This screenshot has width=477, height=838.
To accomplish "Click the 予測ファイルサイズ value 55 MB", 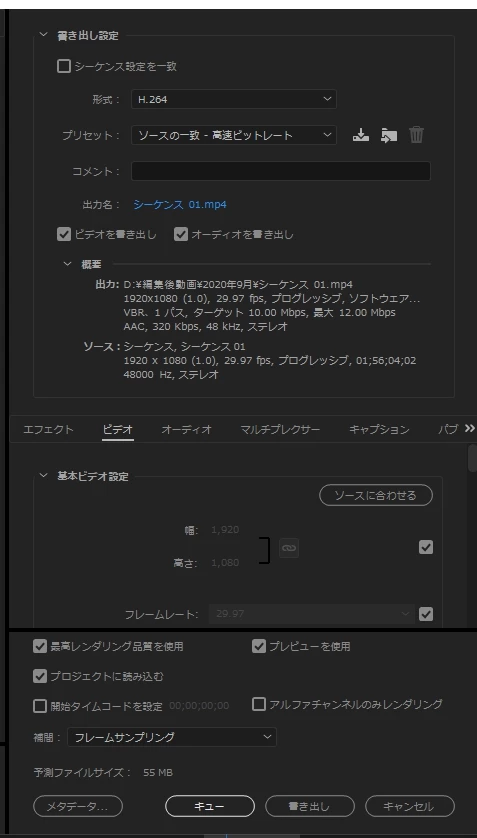I will point(158,772).
